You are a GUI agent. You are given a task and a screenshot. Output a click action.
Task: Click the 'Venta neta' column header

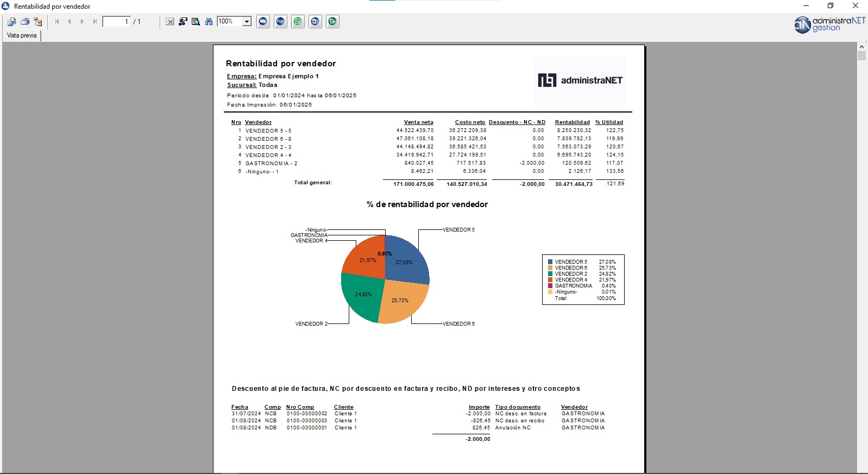tap(419, 122)
